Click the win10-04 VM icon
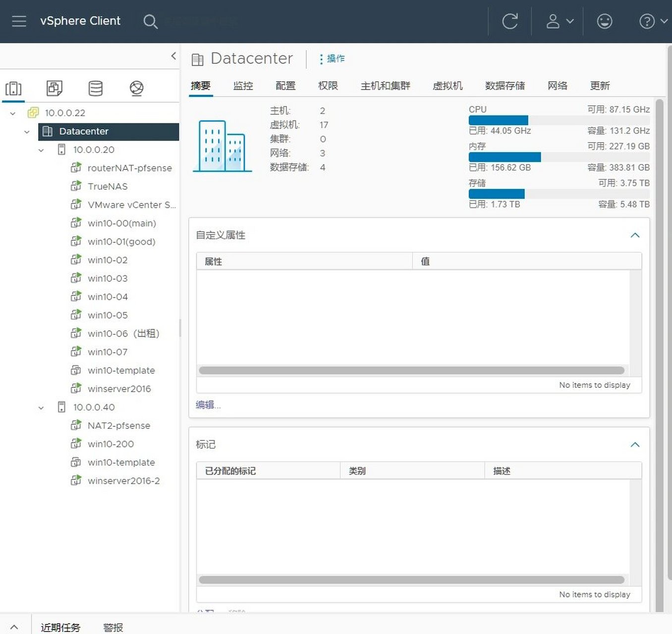The height and width of the screenshot is (634, 672). 76,296
